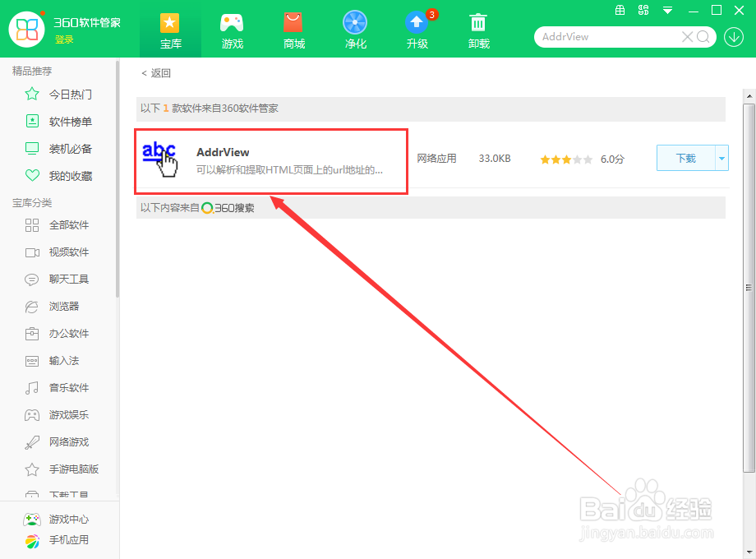Select 全部软件 category
The image size is (756, 559).
tap(69, 224)
